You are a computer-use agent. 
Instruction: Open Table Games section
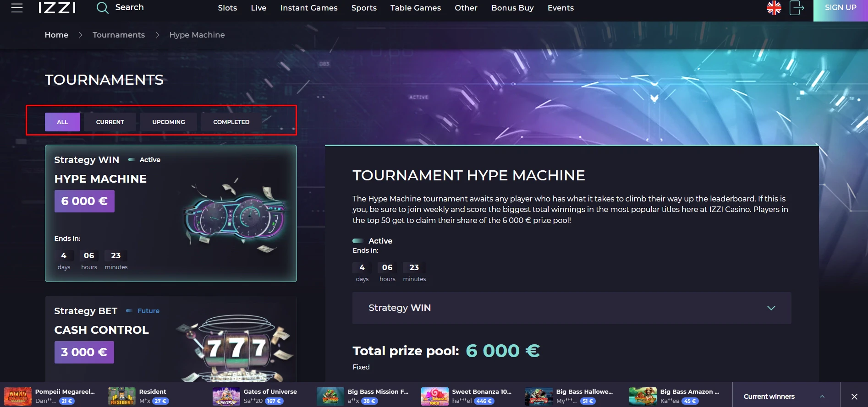tap(416, 8)
